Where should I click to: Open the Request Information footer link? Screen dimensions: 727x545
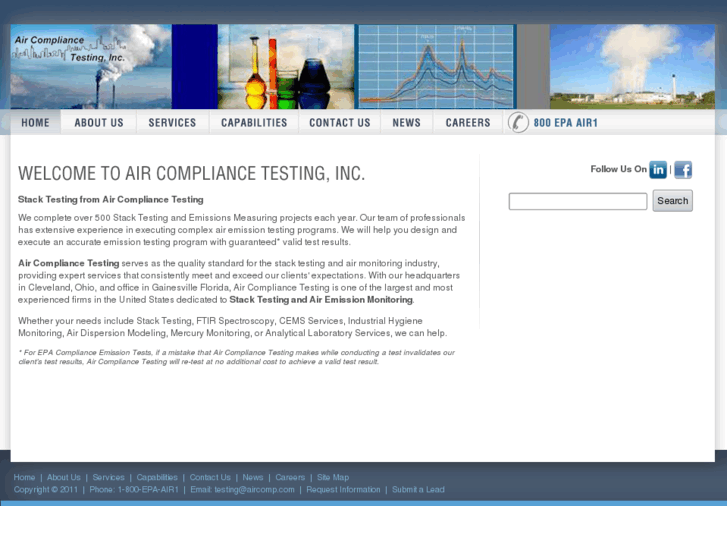tap(343, 489)
